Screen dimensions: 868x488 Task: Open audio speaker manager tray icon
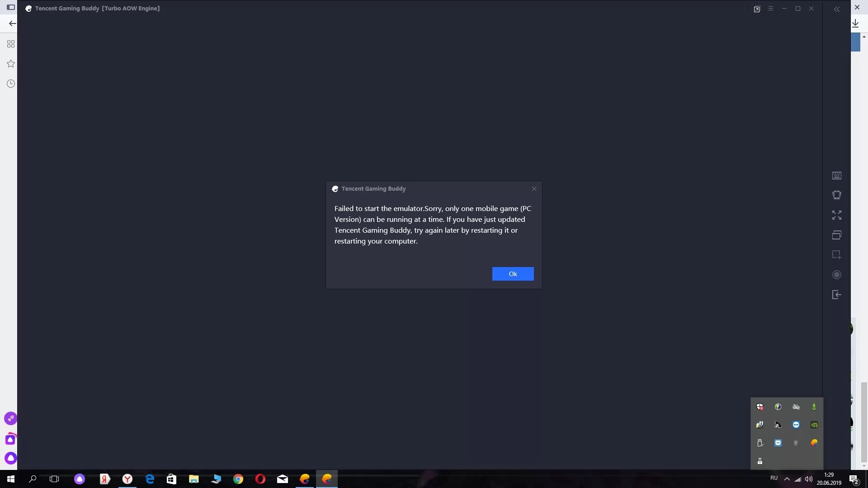(778, 425)
